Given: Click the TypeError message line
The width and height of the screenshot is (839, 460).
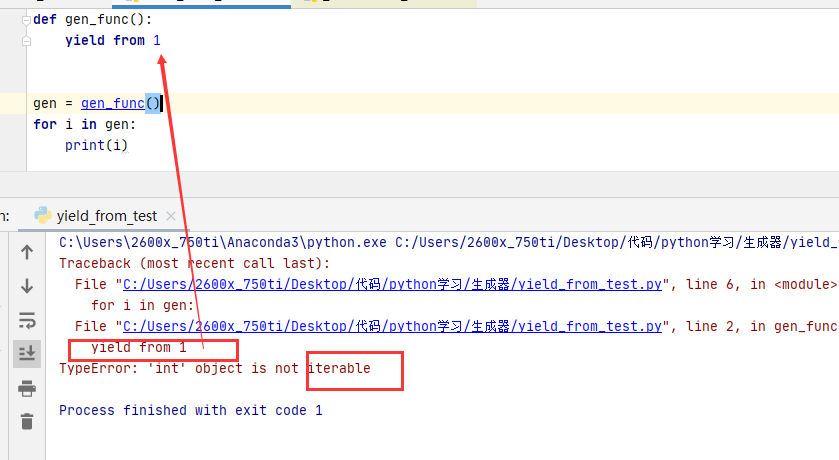Looking at the screenshot, I should 215,369.
